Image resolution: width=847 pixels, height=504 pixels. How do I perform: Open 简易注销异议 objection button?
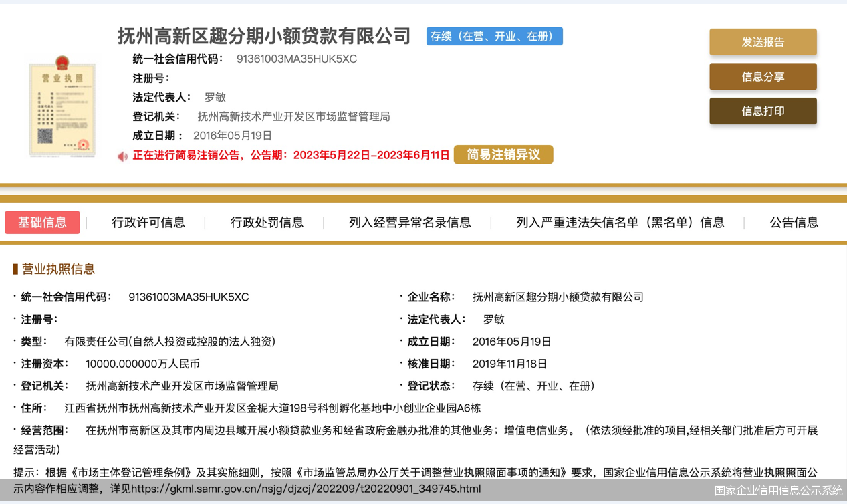(x=503, y=155)
